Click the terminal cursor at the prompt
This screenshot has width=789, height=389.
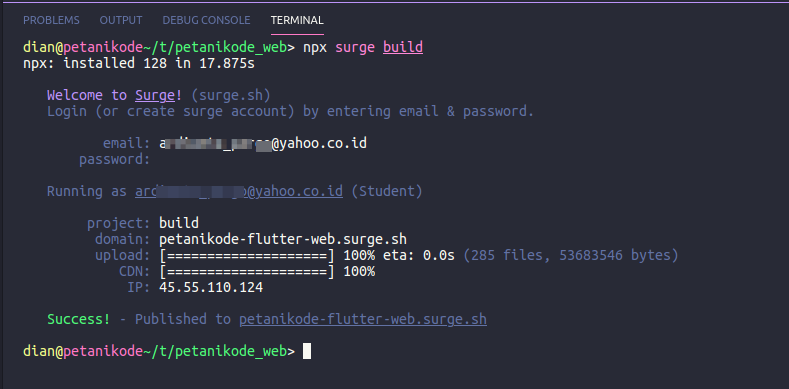coord(307,351)
